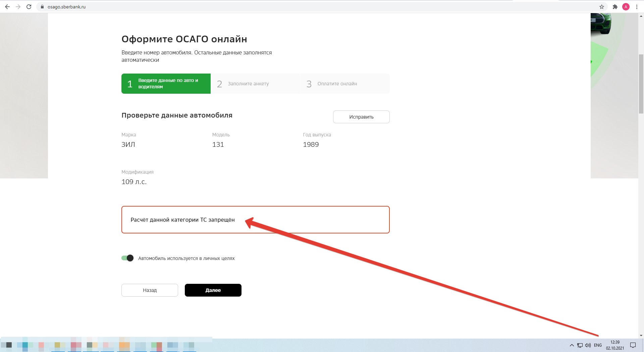This screenshot has height=352, width=644.
Task: Open the Extensions puzzle icon
Action: (615, 7)
